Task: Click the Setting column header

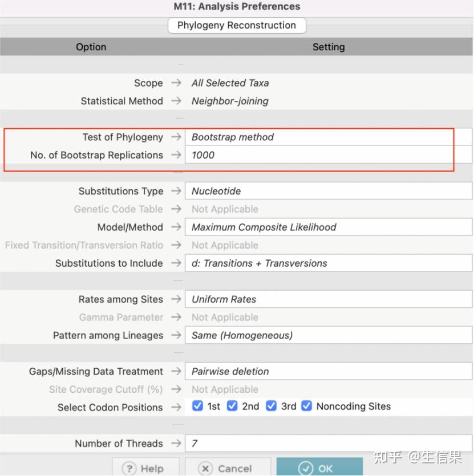Action: [x=329, y=47]
